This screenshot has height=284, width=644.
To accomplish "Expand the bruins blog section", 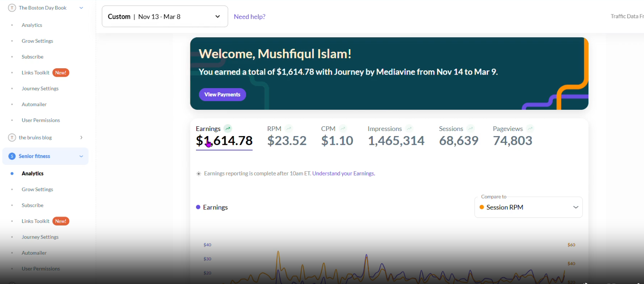I will 81,137.
